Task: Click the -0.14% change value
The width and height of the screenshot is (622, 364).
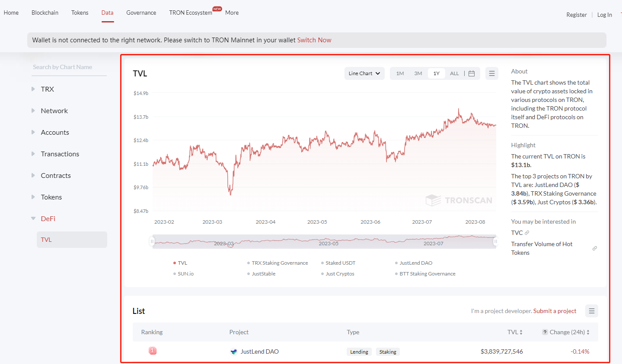Action: pyautogui.click(x=580, y=351)
